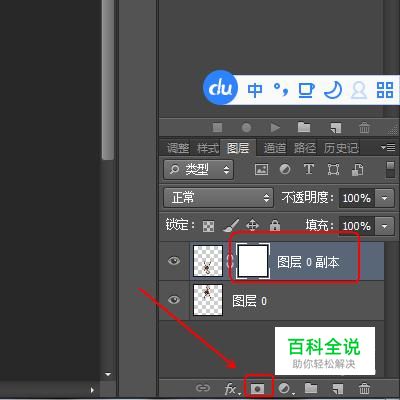
Task: Click the Link layers icon
Action: point(203,388)
